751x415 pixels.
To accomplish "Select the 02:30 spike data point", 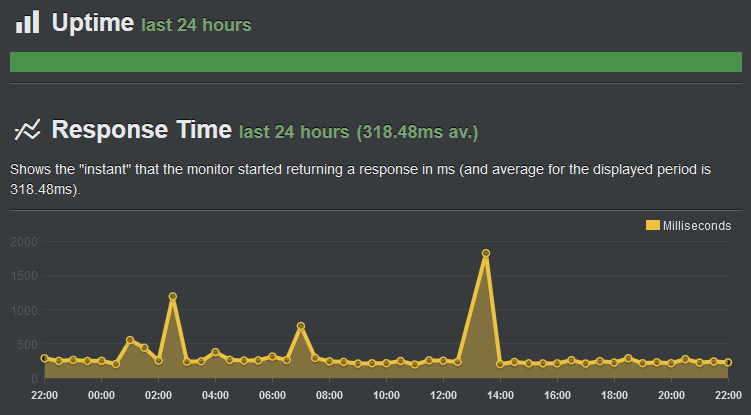I will [x=173, y=296].
